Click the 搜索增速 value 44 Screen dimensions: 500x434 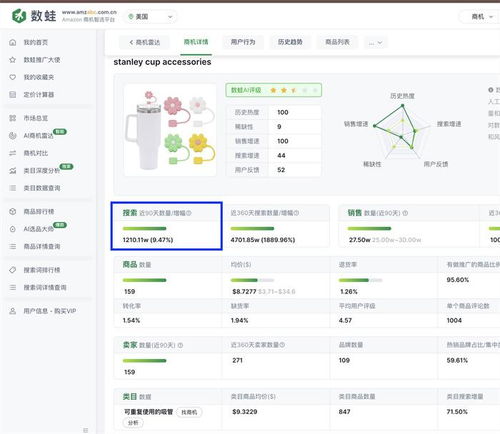click(281, 155)
